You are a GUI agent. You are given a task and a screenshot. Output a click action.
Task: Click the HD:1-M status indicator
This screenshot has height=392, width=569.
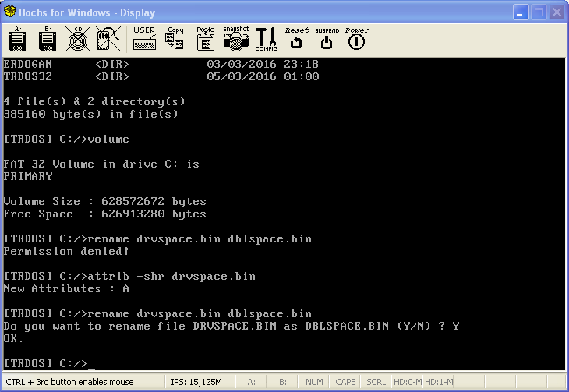pyautogui.click(x=439, y=382)
